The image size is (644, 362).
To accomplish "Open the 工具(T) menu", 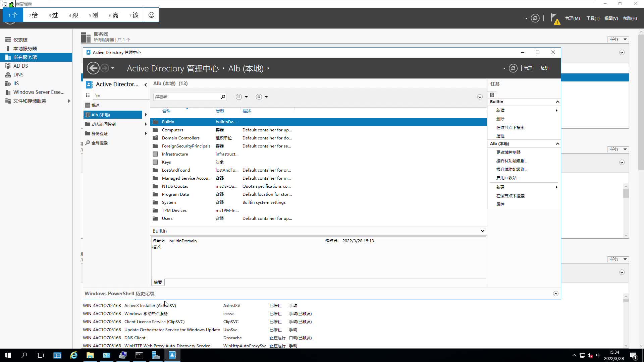I will (x=593, y=18).
